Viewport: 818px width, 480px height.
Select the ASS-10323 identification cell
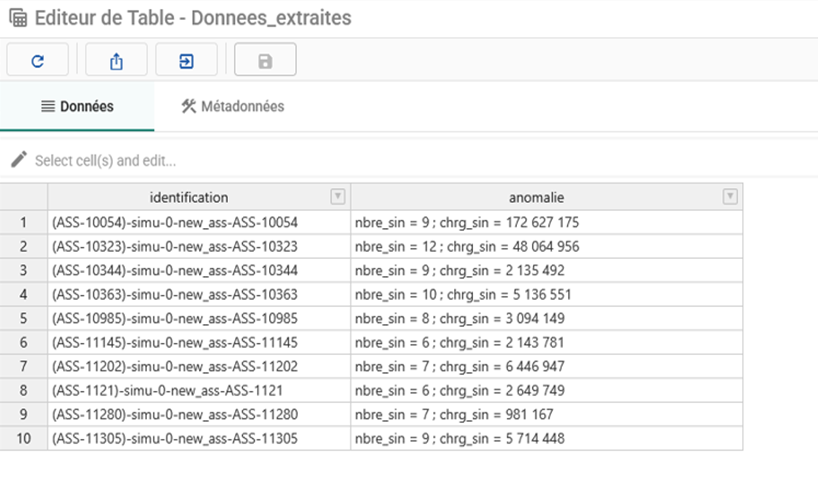tap(174, 246)
